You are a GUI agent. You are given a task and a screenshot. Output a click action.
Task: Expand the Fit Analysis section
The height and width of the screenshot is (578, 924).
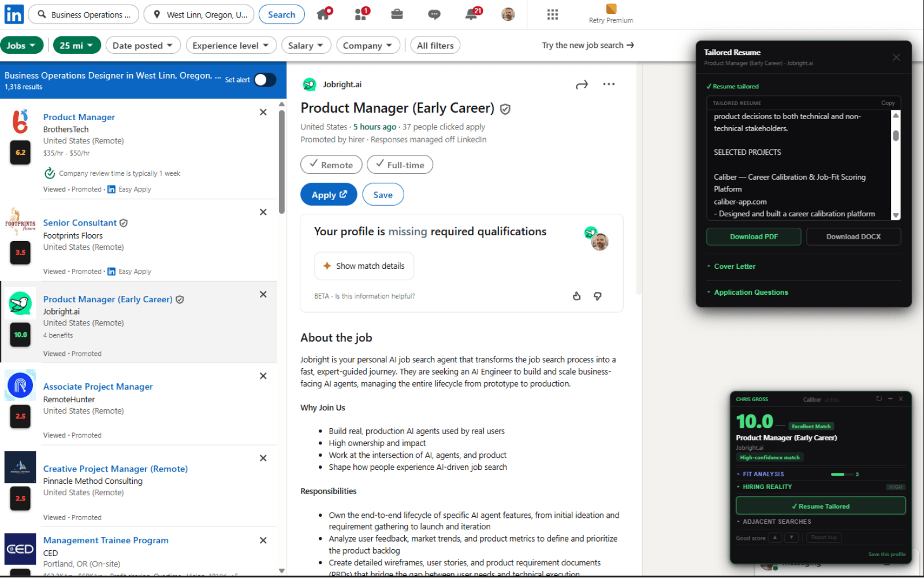763,474
